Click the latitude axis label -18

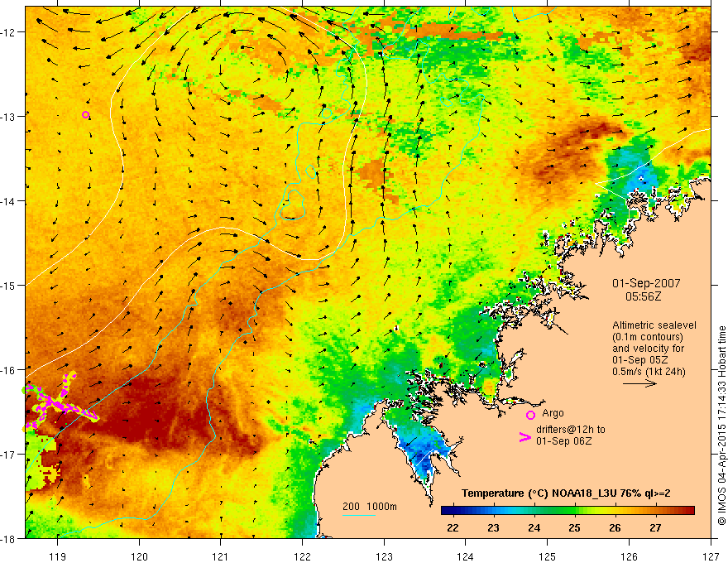[9, 539]
